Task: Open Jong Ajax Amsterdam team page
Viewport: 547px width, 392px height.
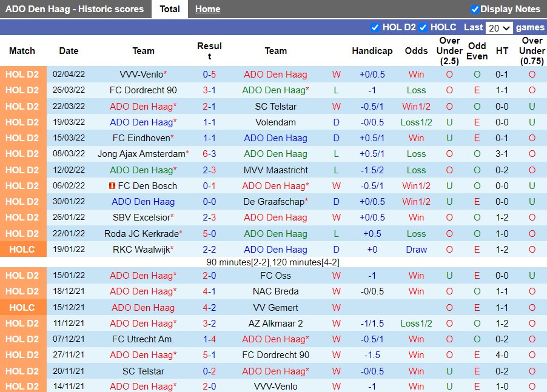Action: coord(141,154)
